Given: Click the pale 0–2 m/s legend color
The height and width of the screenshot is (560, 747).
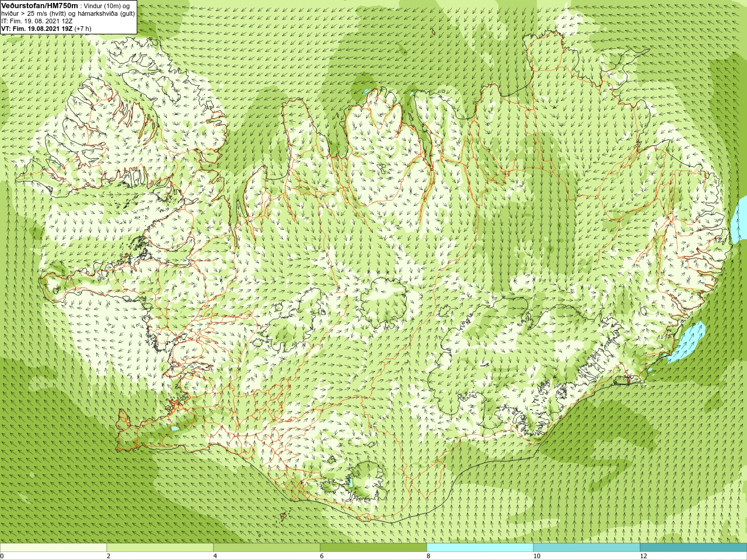Looking at the screenshot, I should pos(53,548).
